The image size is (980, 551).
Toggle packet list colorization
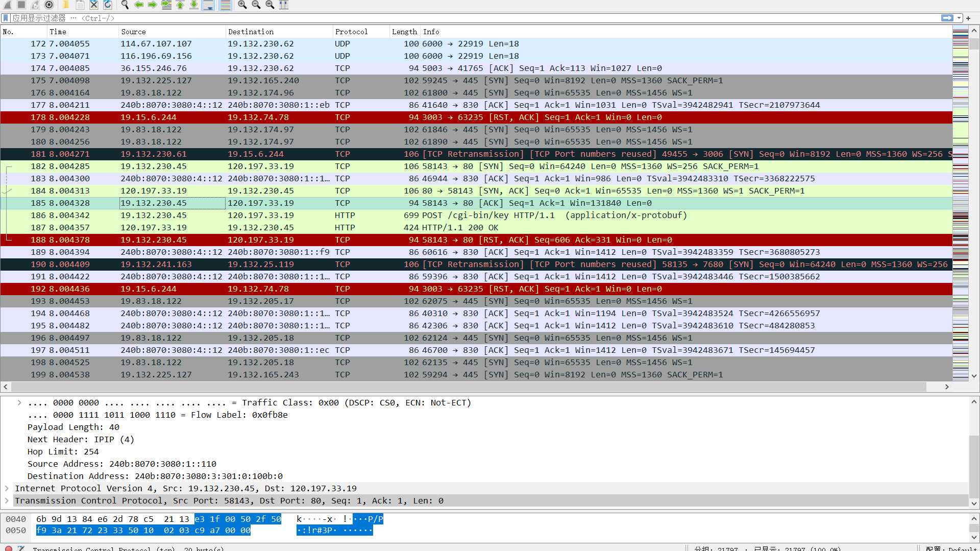(x=225, y=5)
